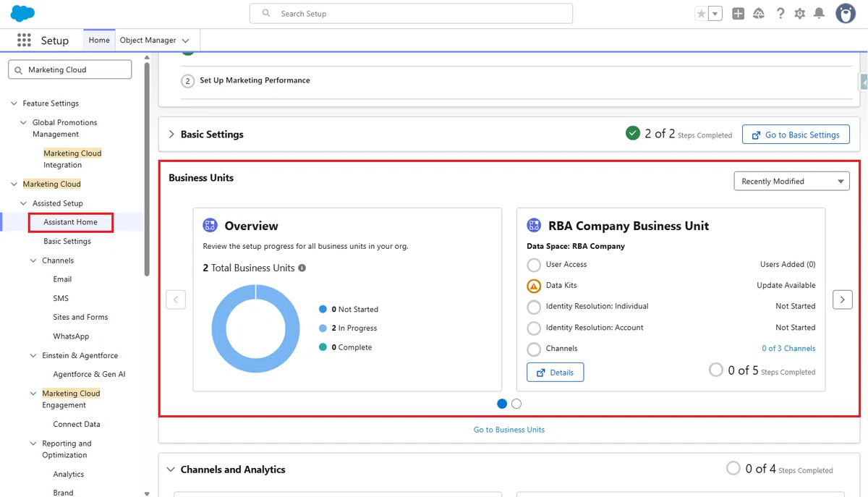Select Assistant Home in sidebar
The image size is (868, 497).
pyautogui.click(x=70, y=222)
